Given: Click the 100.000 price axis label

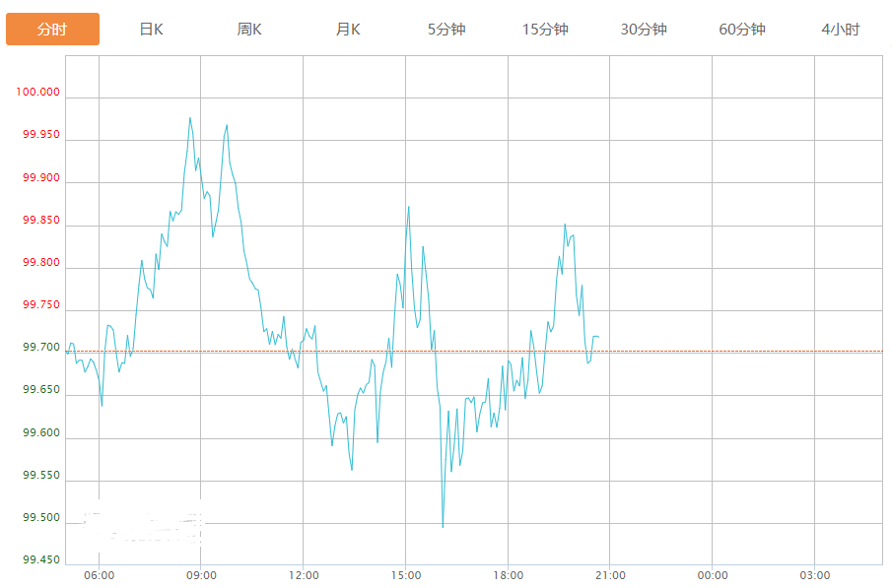Looking at the screenshot, I should coord(38,93).
